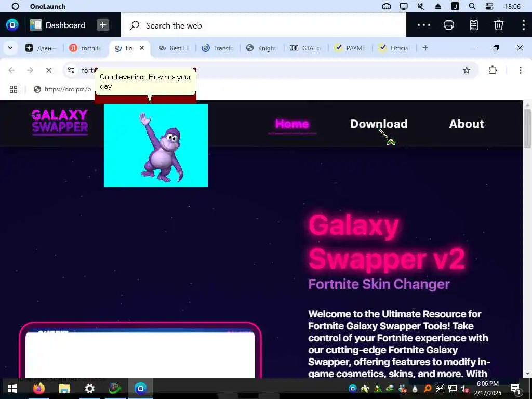Stop loading the page
This screenshot has width=532, height=399.
click(x=49, y=70)
